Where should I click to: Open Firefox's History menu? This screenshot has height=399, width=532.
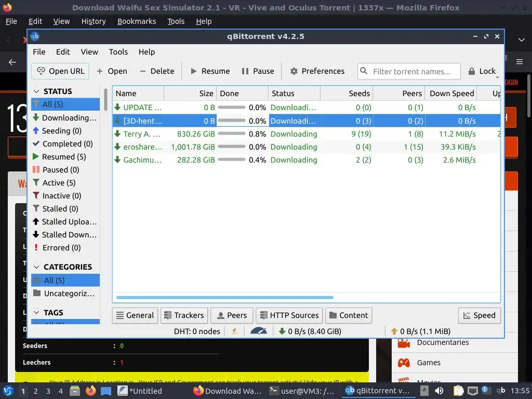coord(94,21)
